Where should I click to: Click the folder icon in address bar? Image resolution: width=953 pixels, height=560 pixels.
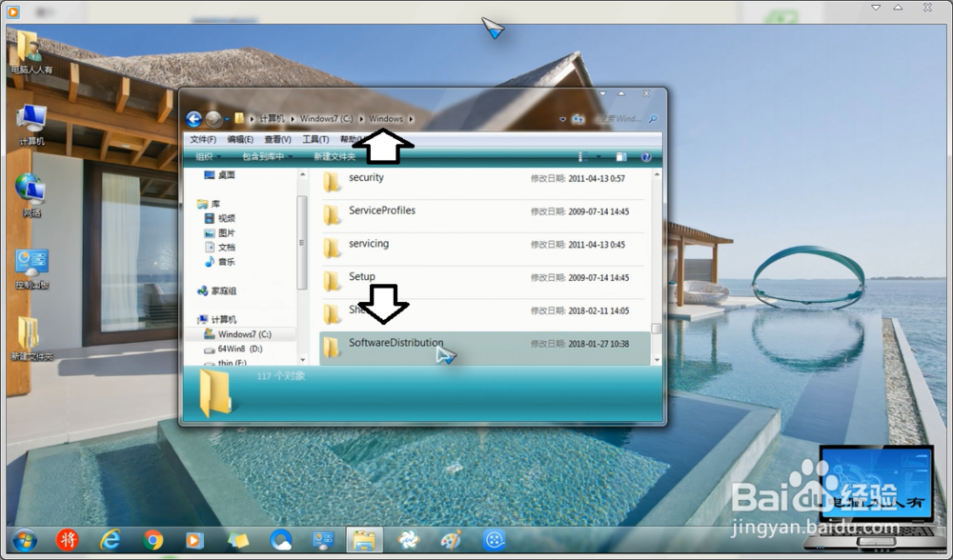click(239, 118)
